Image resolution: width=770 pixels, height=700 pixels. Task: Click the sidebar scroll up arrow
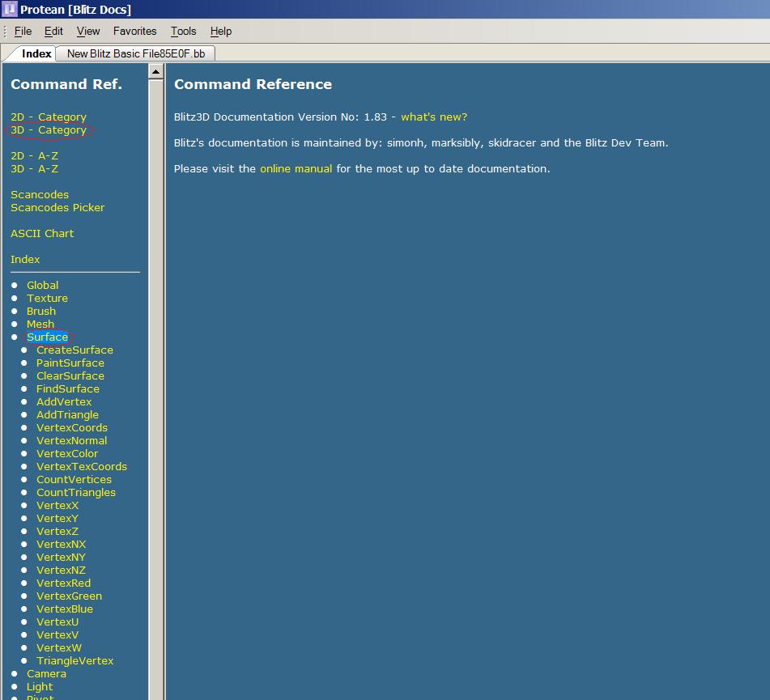coord(156,72)
